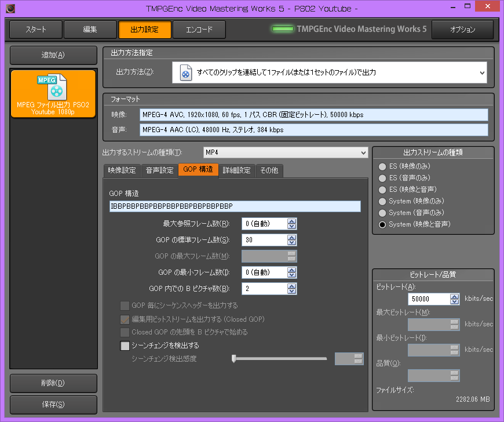Click the disabled scene change sensitivity value box
Screen dimensions: 504x422
coord(349,359)
